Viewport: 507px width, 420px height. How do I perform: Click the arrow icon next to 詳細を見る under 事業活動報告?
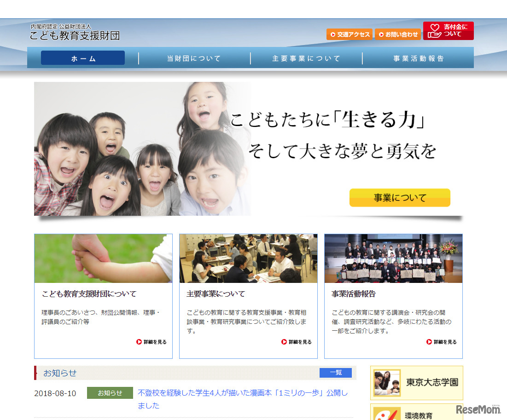point(428,342)
